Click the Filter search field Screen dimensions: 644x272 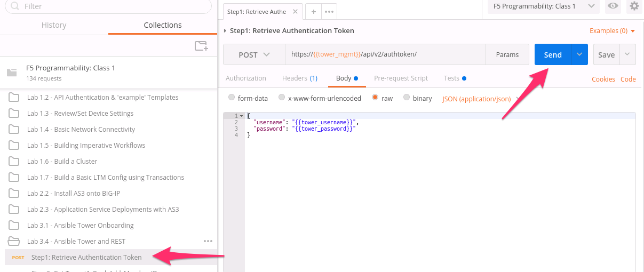click(x=108, y=6)
